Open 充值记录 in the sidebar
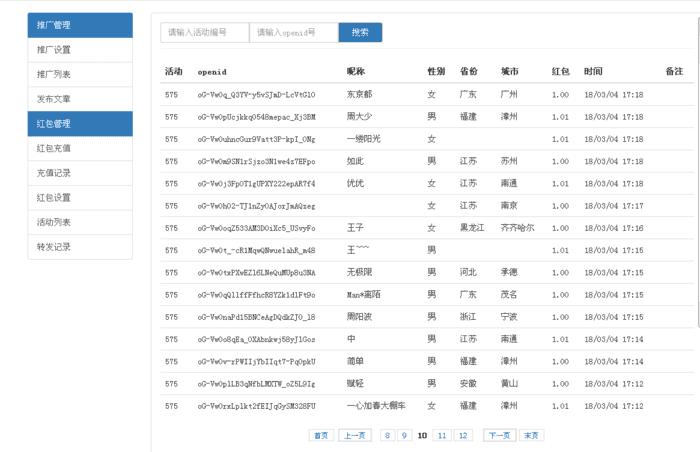Screen dimensions: 700x452 80,173
